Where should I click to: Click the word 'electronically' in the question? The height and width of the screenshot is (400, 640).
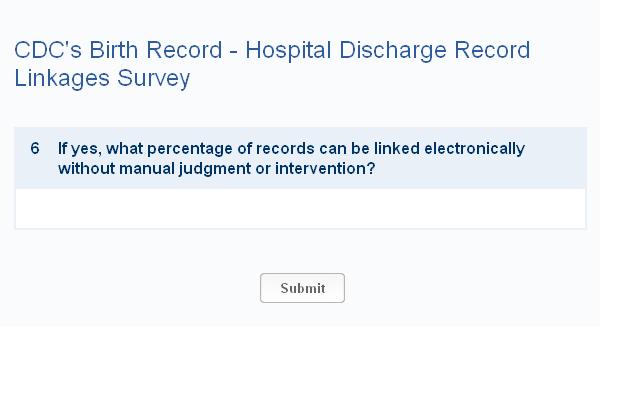(474, 149)
